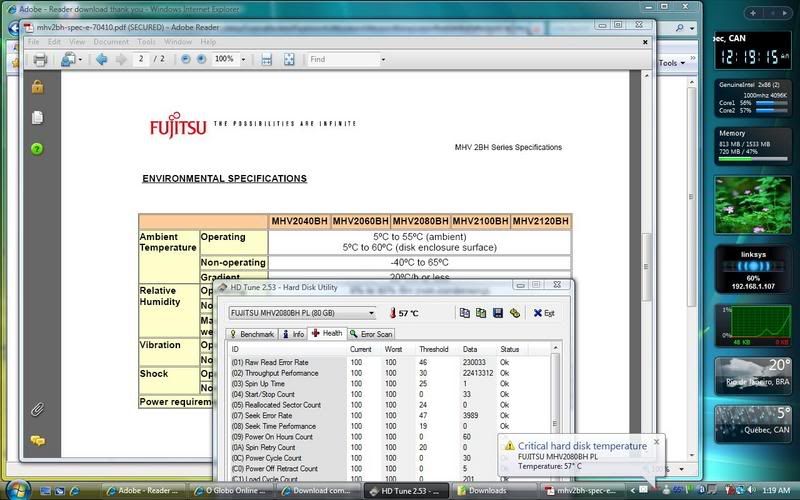800x500 pixels.
Task: Open the Adobe Reader collaboration tool icon
Action: click(67, 60)
